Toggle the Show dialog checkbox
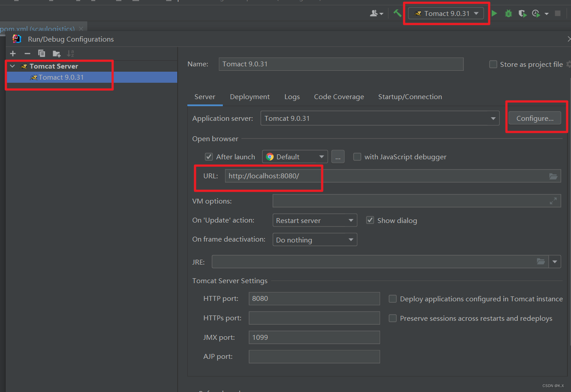Image resolution: width=571 pixels, height=392 pixels. pyautogui.click(x=370, y=220)
